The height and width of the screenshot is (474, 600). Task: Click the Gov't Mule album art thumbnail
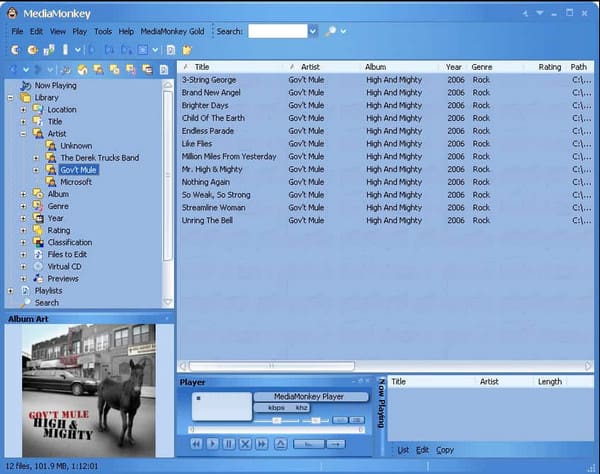click(89, 391)
